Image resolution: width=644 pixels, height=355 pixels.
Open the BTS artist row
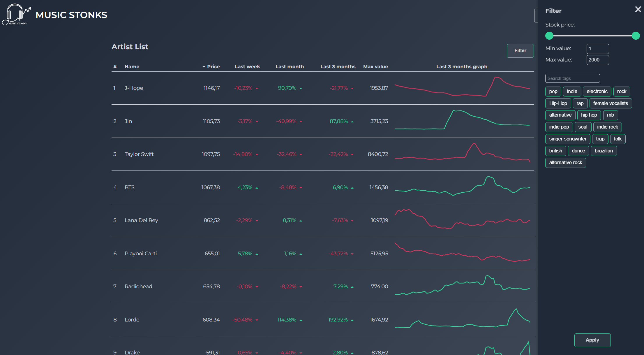click(322, 187)
